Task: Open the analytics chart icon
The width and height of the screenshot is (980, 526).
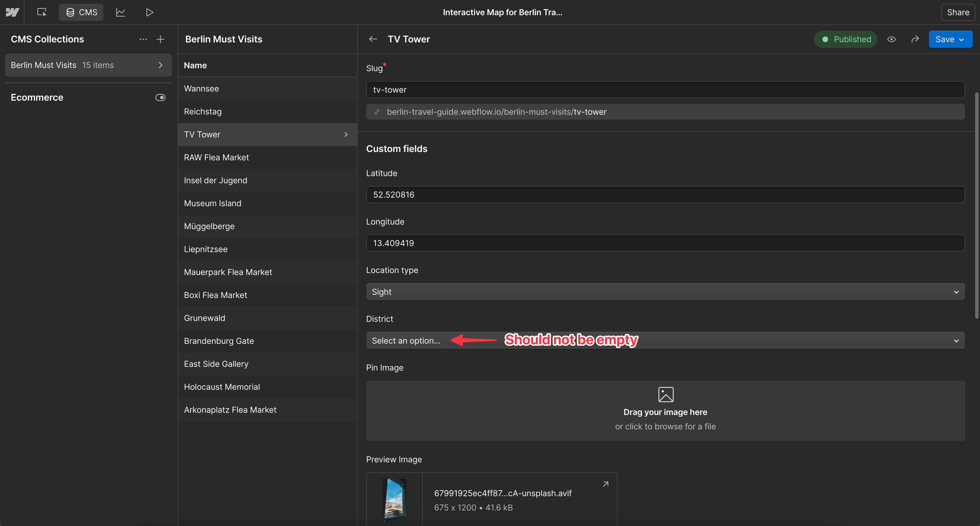Action: 121,12
